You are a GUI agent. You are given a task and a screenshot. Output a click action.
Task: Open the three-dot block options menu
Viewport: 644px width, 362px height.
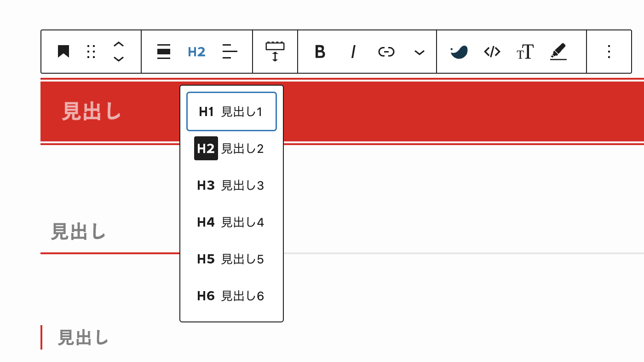[609, 52]
